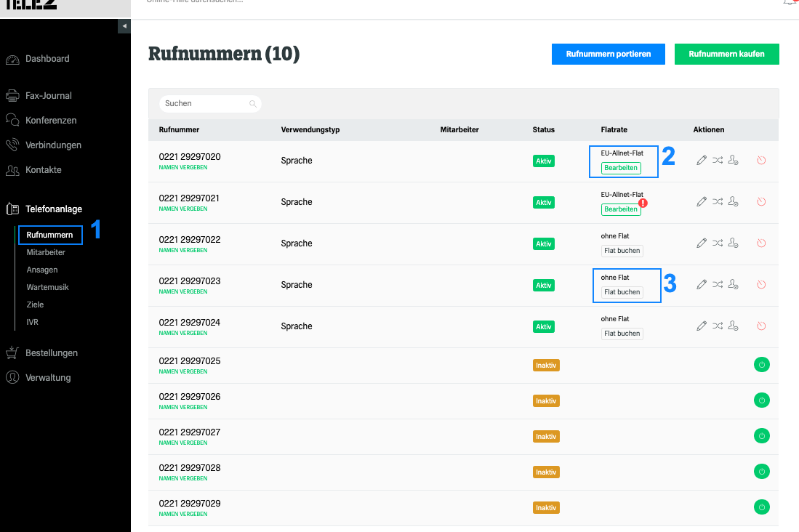The height and width of the screenshot is (532, 799).
Task: Click the shuffle routing icon for 0221 29297023
Action: [718, 284]
